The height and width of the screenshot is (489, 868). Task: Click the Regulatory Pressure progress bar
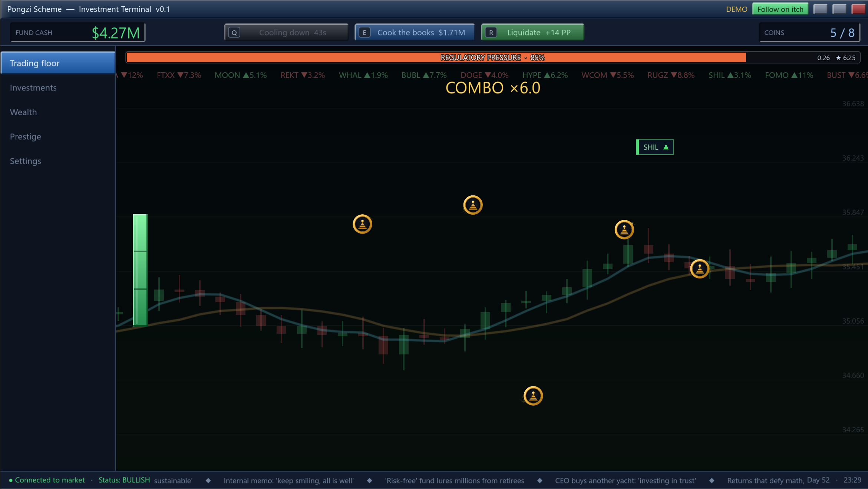coord(493,57)
